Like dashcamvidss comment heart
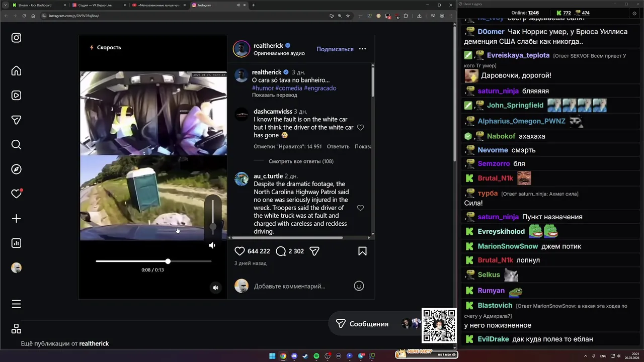 (x=360, y=128)
